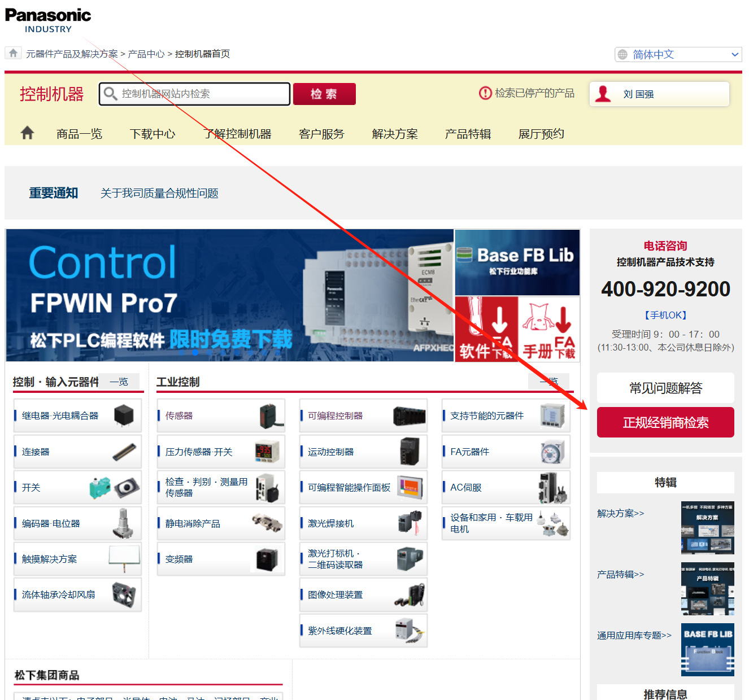749x700 pixels.
Task: Click the 连接器 product image
Action: (124, 452)
